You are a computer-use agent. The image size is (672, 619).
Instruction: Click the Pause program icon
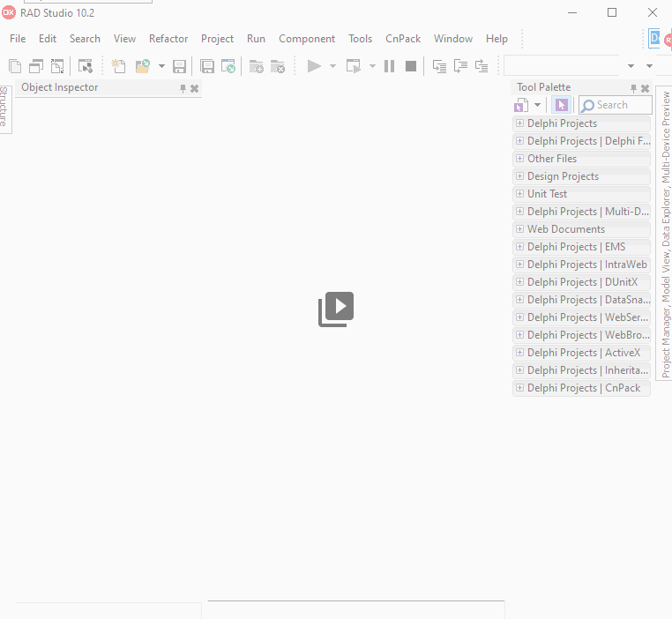click(x=389, y=66)
